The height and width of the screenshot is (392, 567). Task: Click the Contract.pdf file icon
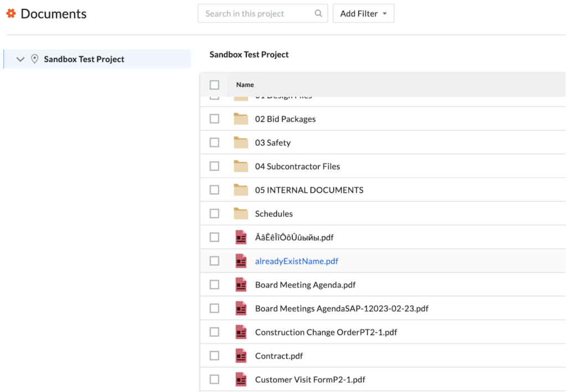241,356
